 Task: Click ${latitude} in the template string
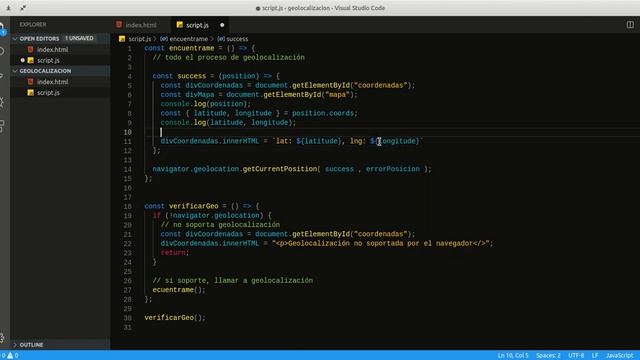point(319,141)
